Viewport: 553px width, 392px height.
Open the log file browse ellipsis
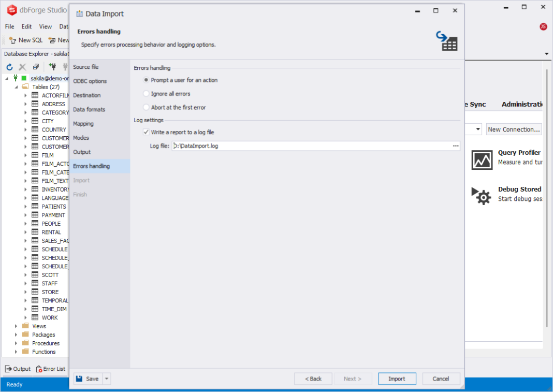tap(455, 146)
